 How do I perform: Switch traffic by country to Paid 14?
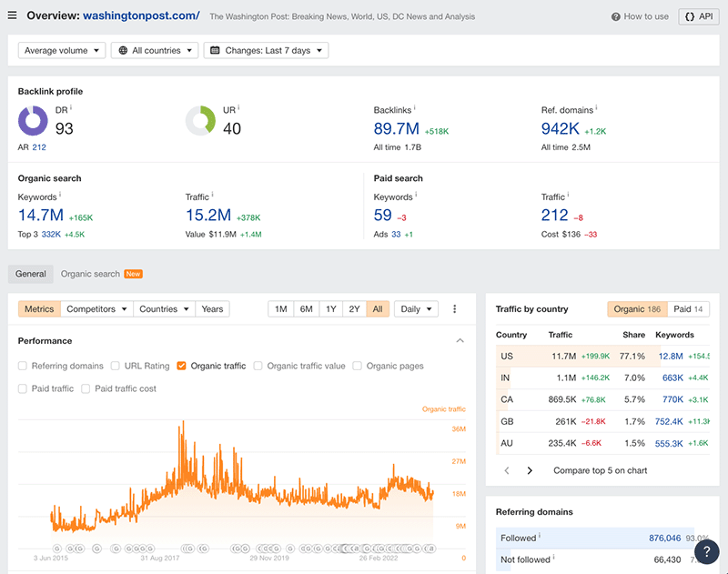point(688,309)
